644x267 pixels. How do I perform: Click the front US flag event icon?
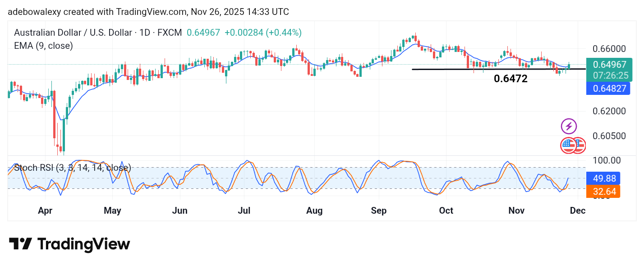point(568,145)
